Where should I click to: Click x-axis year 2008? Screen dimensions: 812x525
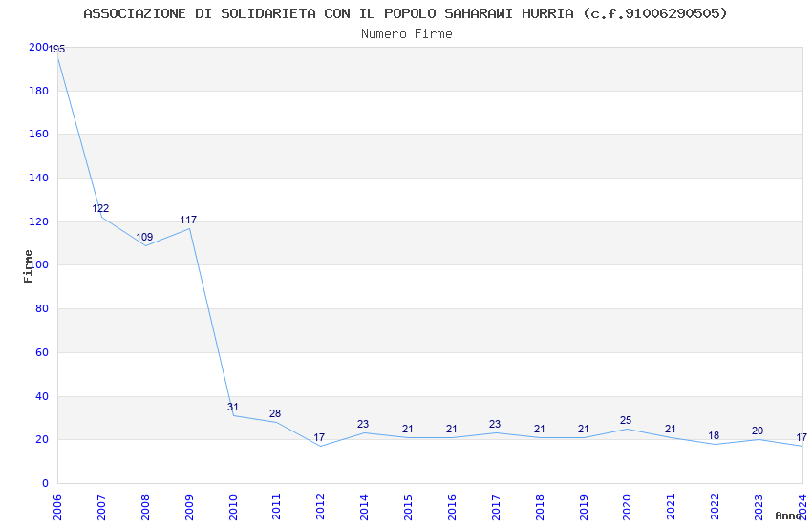[x=145, y=508]
